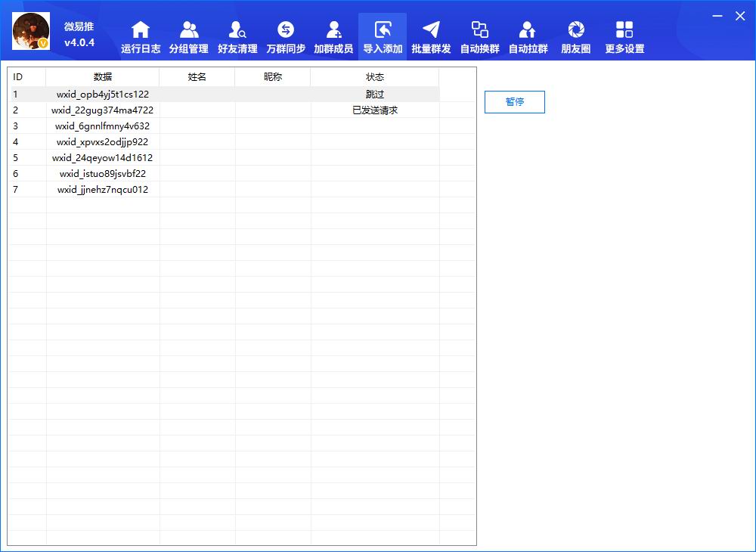Click the user avatar picture
The width and height of the screenshot is (756, 552).
pos(31,31)
